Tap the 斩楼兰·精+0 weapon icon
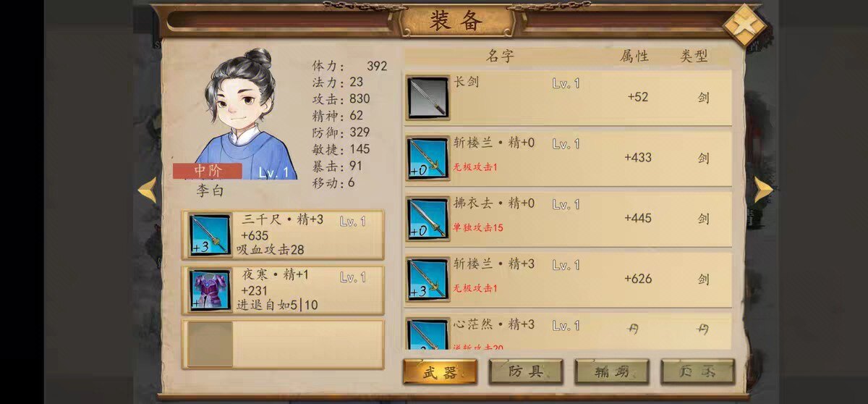The image size is (868, 404). coord(428,158)
